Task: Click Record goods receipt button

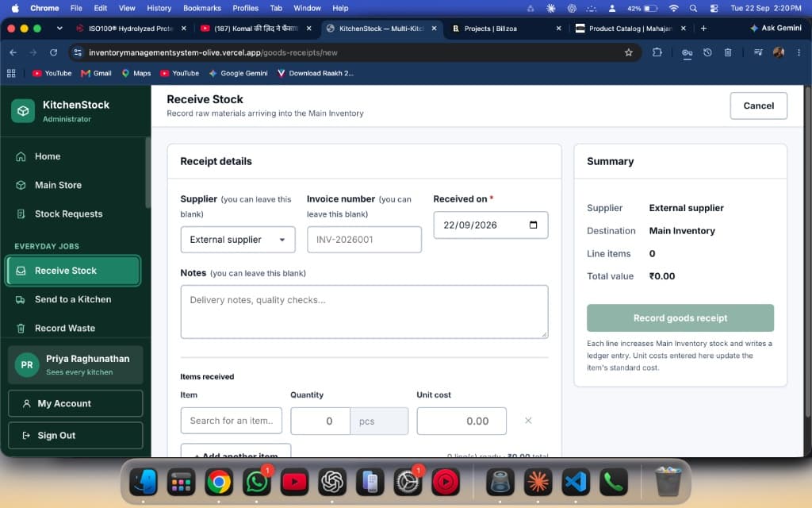Action: tap(680, 317)
